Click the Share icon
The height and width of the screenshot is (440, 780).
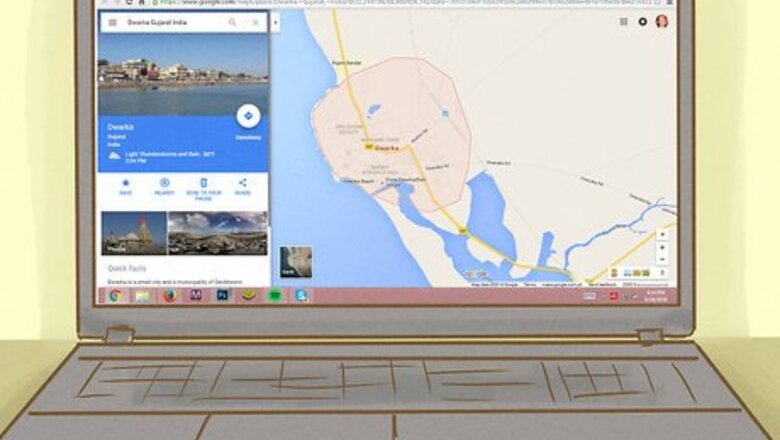click(x=242, y=182)
